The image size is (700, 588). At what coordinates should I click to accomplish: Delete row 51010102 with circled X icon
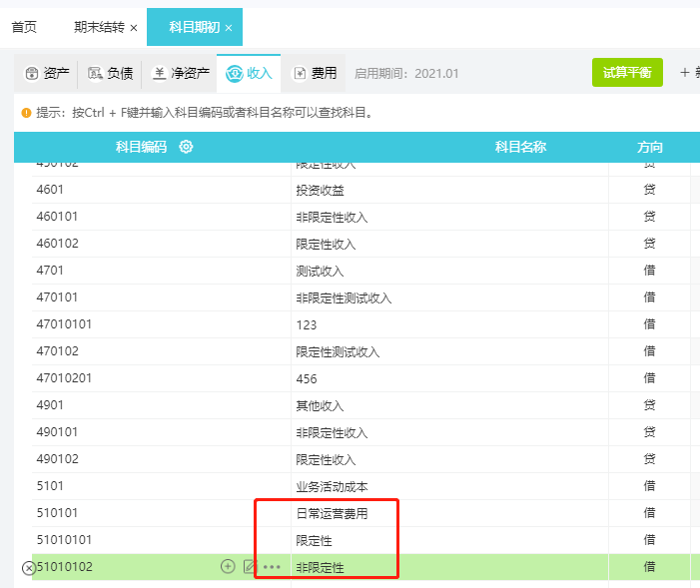point(29,568)
